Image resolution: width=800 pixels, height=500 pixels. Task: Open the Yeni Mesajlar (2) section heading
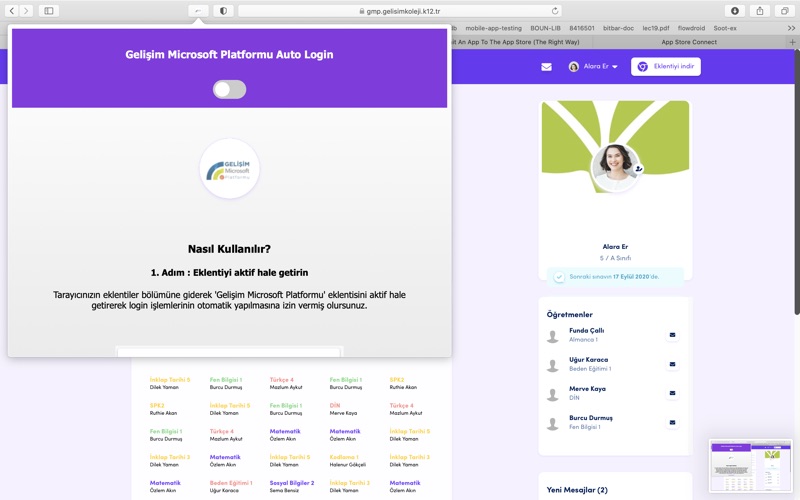tap(577, 490)
